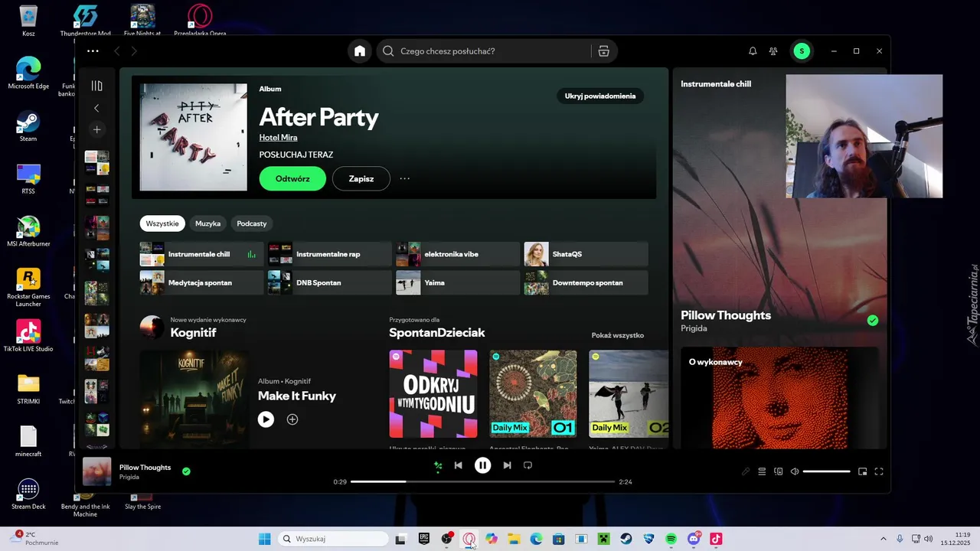Image resolution: width=980 pixels, height=551 pixels.
Task: Open the O wykonawcy artist card
Action: (779, 398)
